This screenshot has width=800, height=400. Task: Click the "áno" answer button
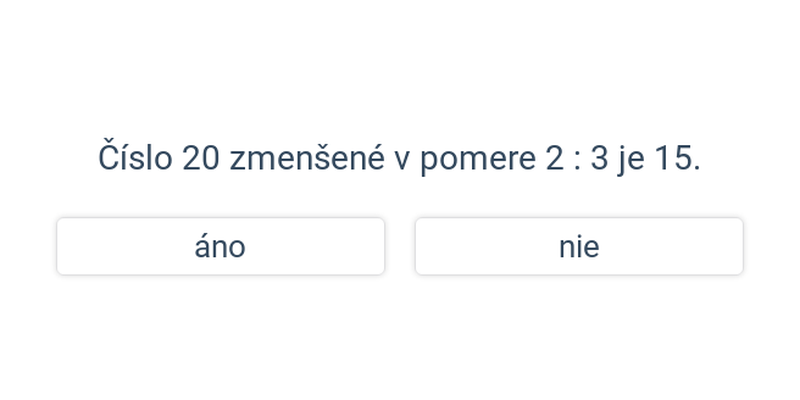[x=220, y=246]
